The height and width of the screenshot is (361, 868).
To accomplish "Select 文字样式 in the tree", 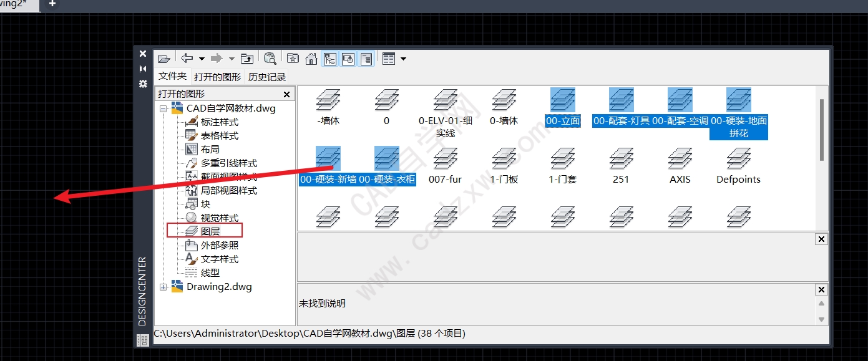I will click(220, 259).
